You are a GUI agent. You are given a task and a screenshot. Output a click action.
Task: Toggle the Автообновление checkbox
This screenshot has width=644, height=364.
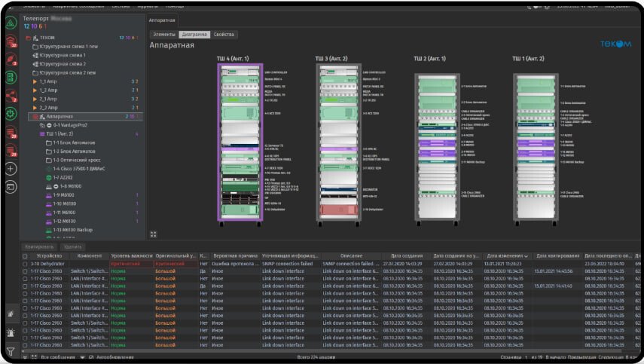(92, 356)
